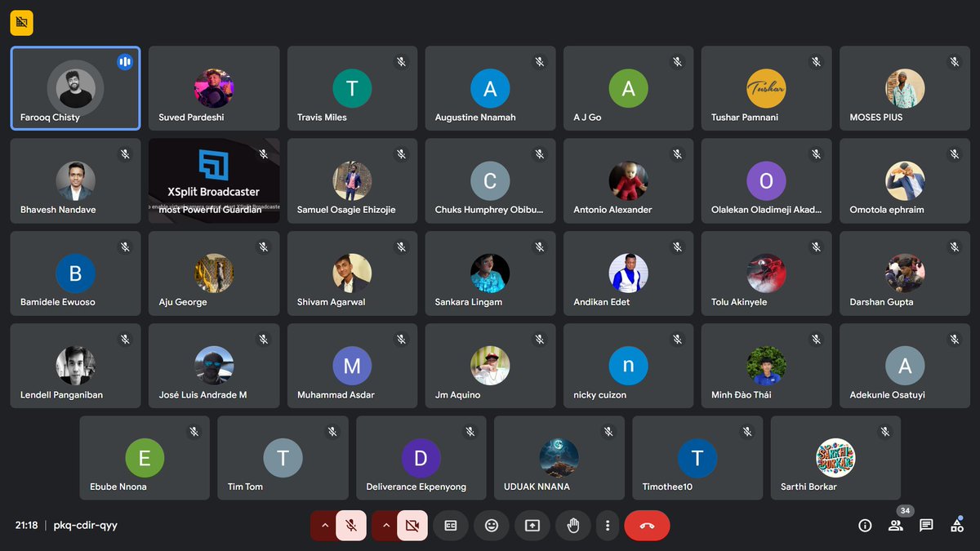Image resolution: width=980 pixels, height=551 pixels.
Task: Click the blue T avatar of Timothee10
Action: click(x=697, y=458)
